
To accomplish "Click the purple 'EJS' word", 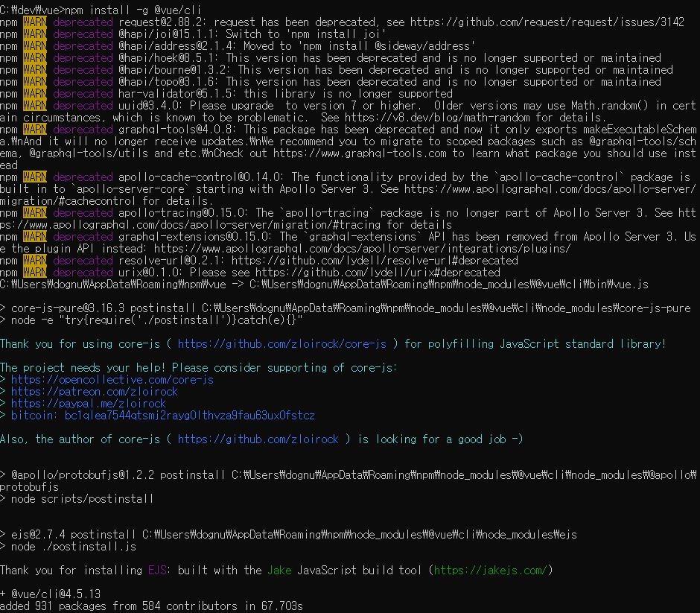I will pos(157,570).
